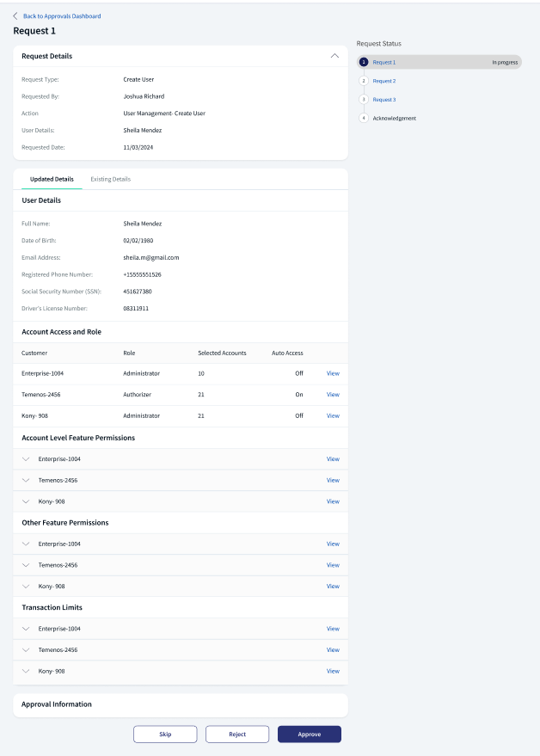Viewport: 540px width, 756px height.
Task: View Temenos-2456 Transaction Limits
Action: (x=333, y=650)
